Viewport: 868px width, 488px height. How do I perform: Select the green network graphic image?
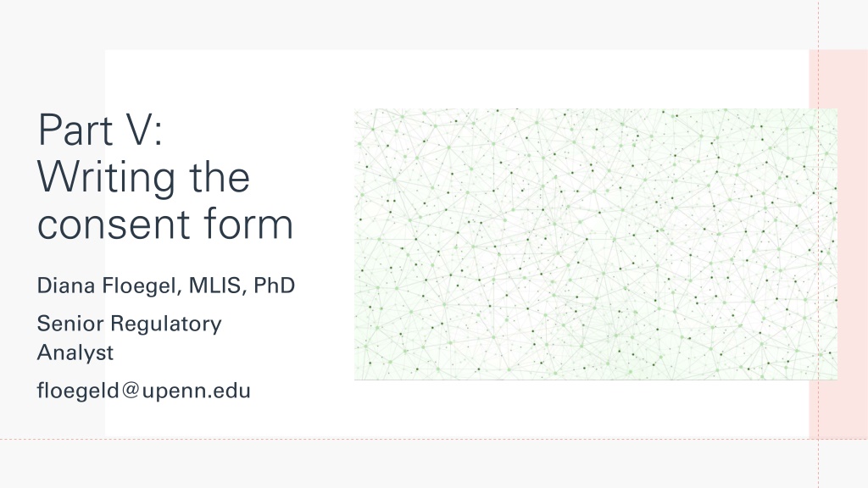596,244
